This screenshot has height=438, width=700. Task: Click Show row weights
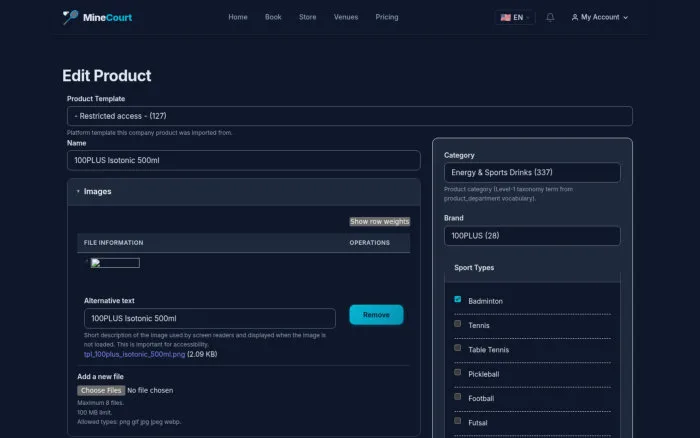(379, 221)
